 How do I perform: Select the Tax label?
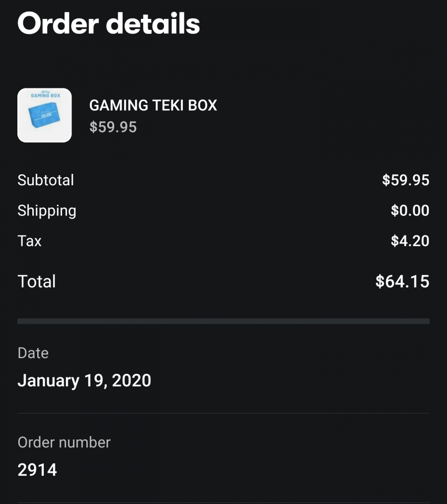click(x=30, y=241)
